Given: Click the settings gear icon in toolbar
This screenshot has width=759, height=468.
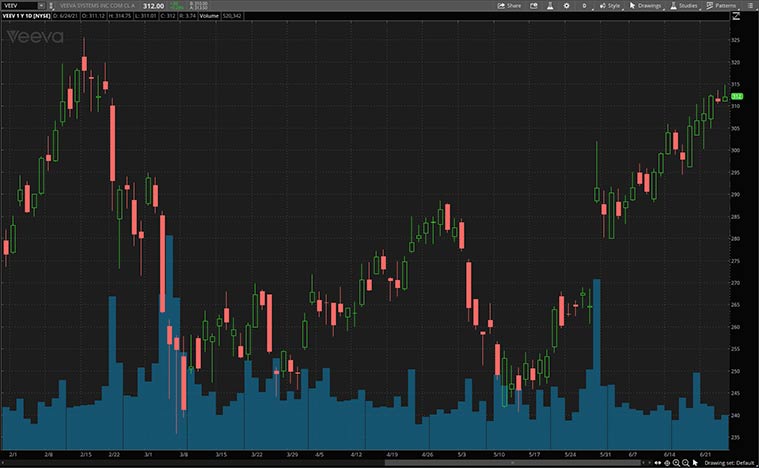Looking at the screenshot, I should click(x=567, y=6).
